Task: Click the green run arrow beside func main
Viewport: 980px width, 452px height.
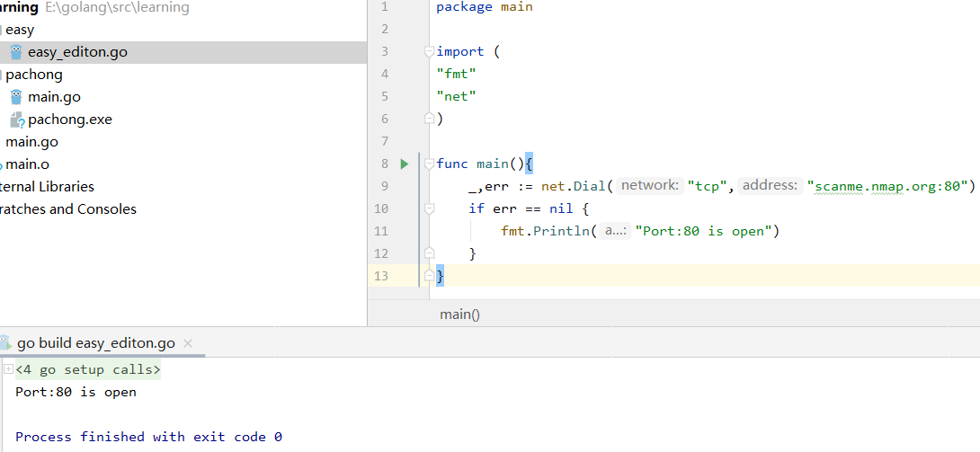Action: click(x=405, y=164)
